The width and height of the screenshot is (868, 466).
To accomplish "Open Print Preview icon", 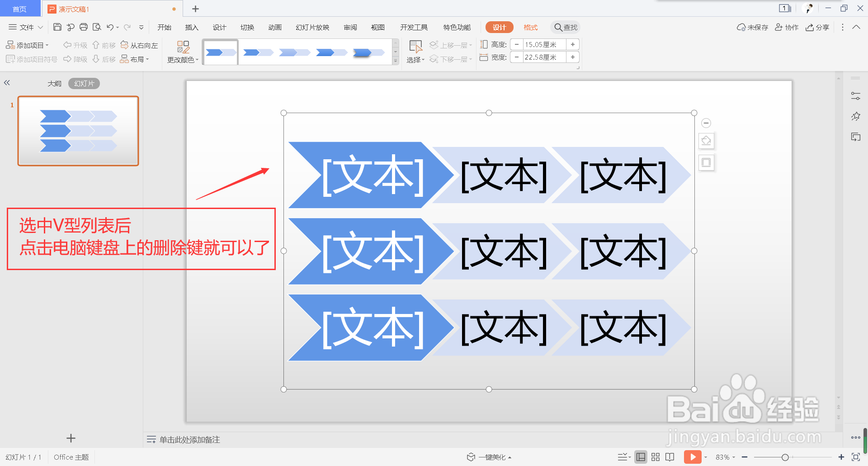I will pos(97,27).
